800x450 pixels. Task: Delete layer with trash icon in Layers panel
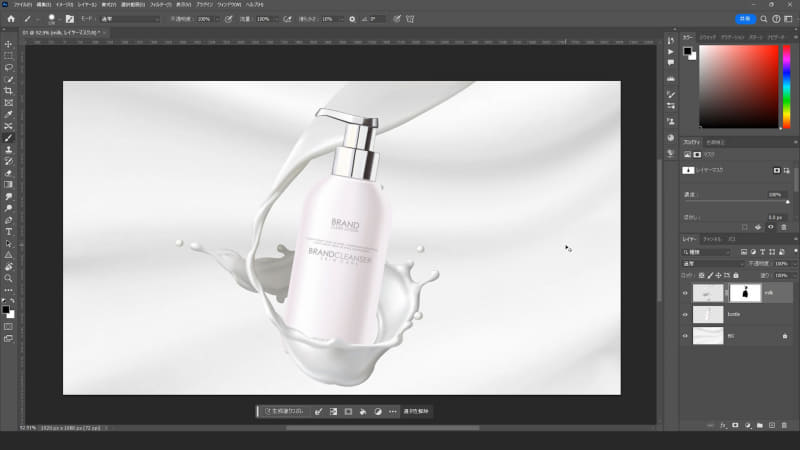pos(784,425)
